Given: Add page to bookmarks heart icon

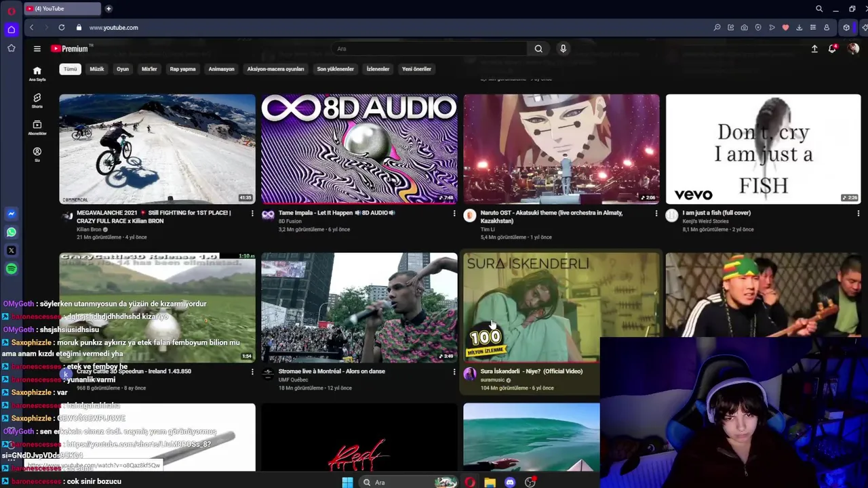Looking at the screenshot, I should click(785, 28).
